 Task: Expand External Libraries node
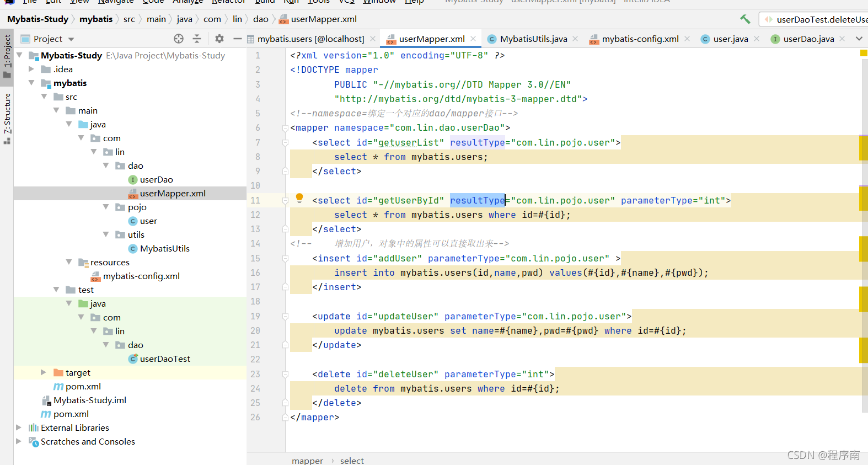coord(19,427)
